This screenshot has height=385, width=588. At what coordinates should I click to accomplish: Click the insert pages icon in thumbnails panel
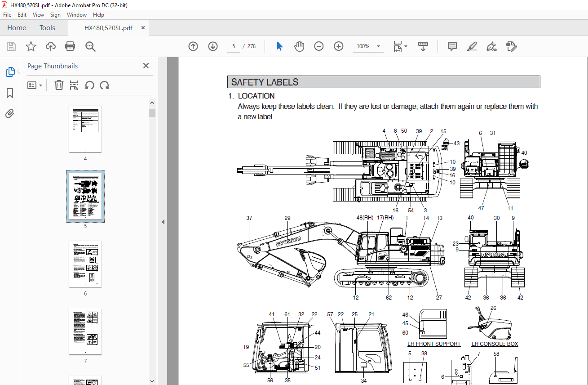click(74, 85)
